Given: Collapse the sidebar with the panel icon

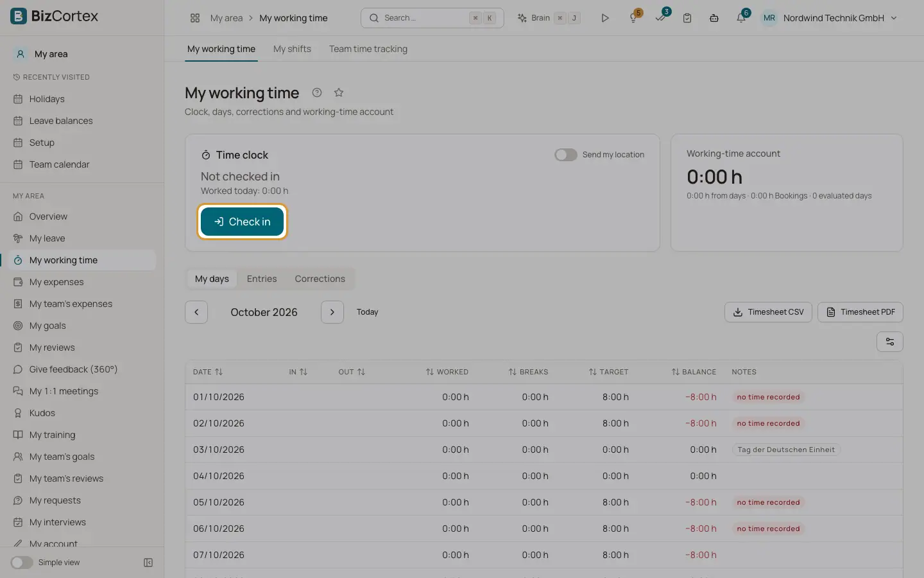Looking at the screenshot, I should point(148,563).
